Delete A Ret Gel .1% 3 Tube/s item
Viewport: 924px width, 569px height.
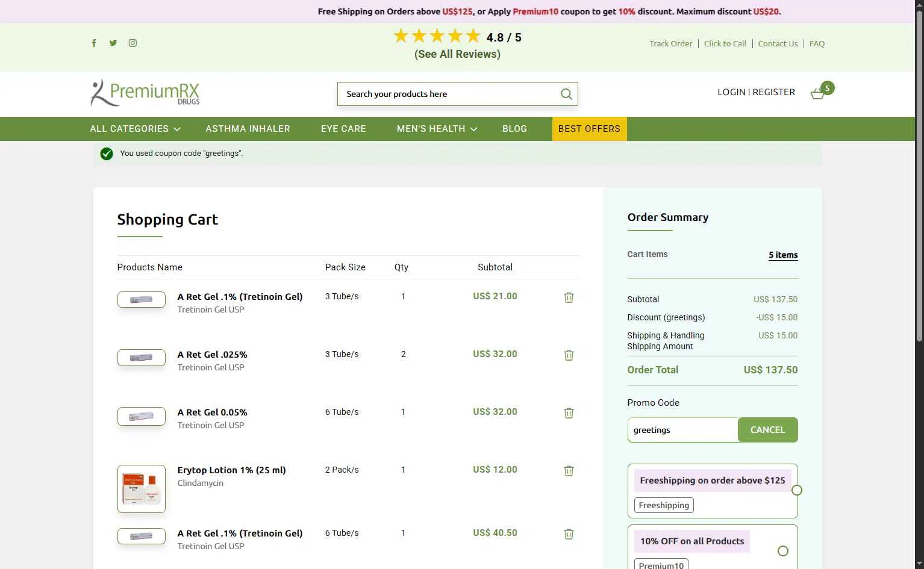(569, 297)
